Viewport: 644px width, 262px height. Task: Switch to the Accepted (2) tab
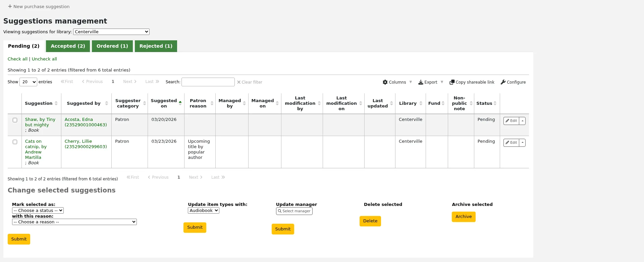[x=68, y=46]
